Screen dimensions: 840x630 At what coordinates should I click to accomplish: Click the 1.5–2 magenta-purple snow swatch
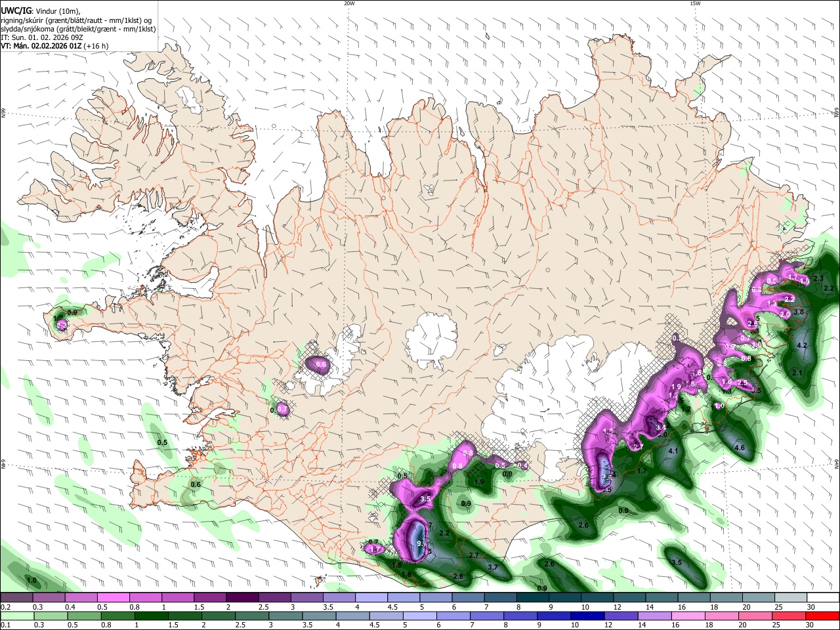tap(210, 598)
